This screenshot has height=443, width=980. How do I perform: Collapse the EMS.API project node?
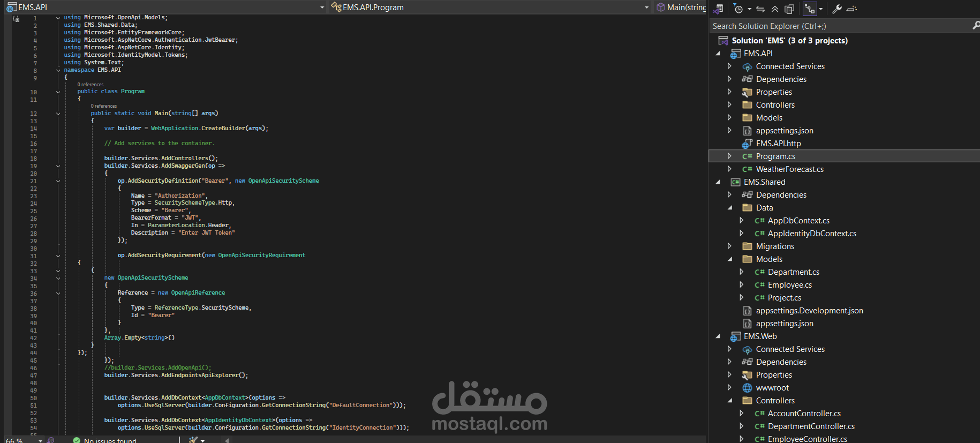718,54
